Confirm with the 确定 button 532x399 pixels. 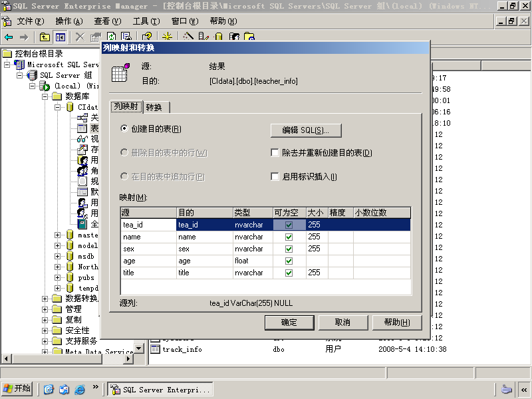click(289, 323)
